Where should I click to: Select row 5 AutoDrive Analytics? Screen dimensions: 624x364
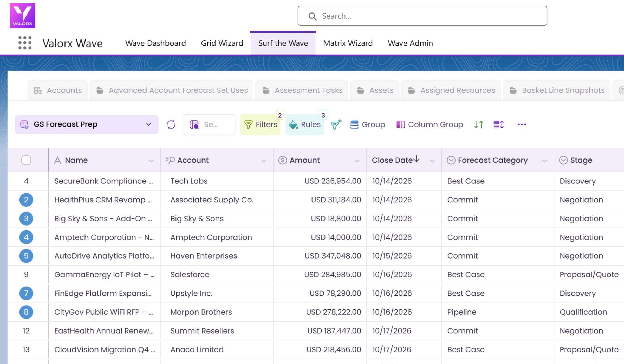tap(26, 256)
